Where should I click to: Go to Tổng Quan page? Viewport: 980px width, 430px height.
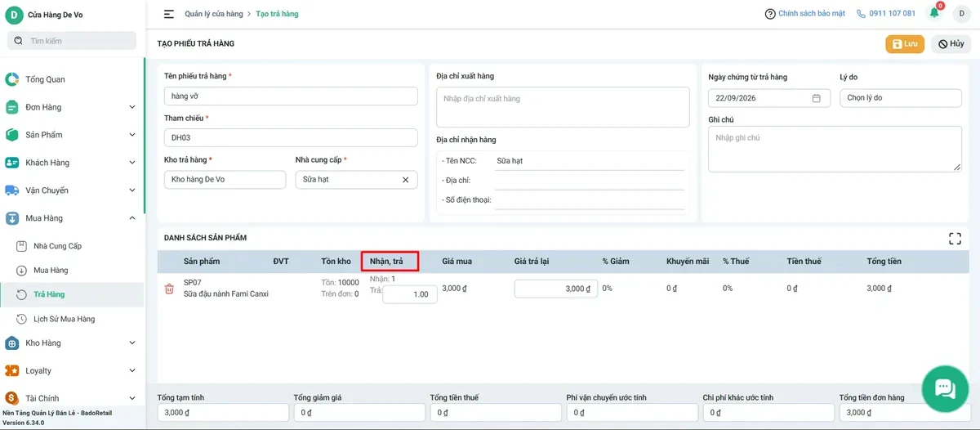[45, 79]
